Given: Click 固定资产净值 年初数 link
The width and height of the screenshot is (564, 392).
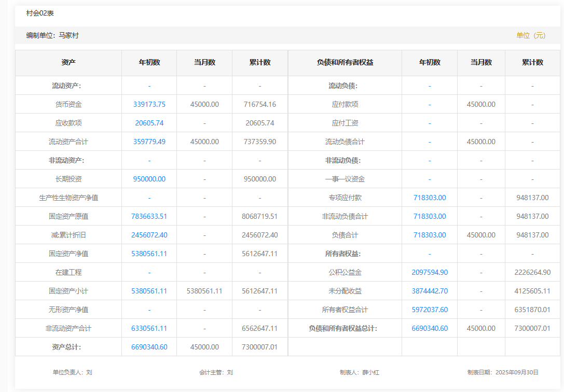Looking at the screenshot, I should [149, 254].
